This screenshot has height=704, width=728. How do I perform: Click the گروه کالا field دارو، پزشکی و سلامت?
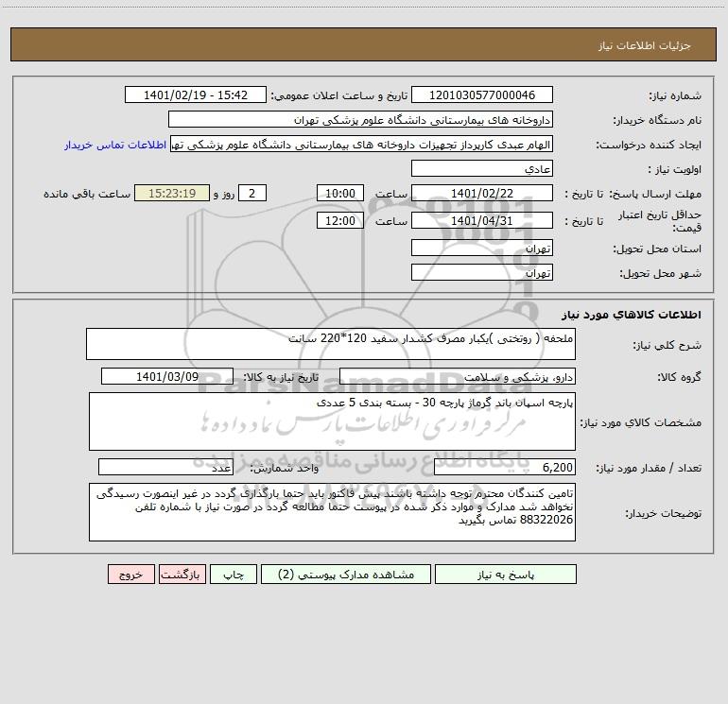[458, 376]
